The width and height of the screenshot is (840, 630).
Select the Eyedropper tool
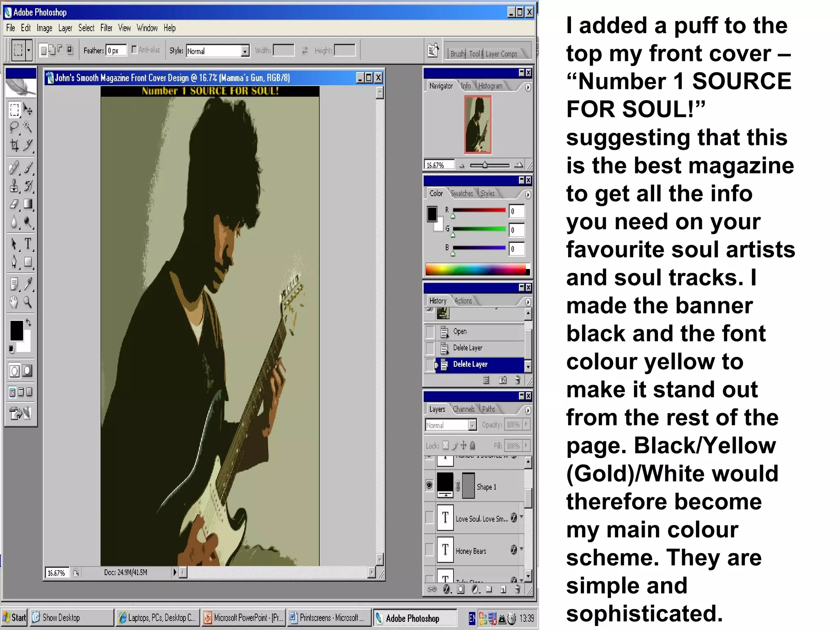click(x=28, y=284)
